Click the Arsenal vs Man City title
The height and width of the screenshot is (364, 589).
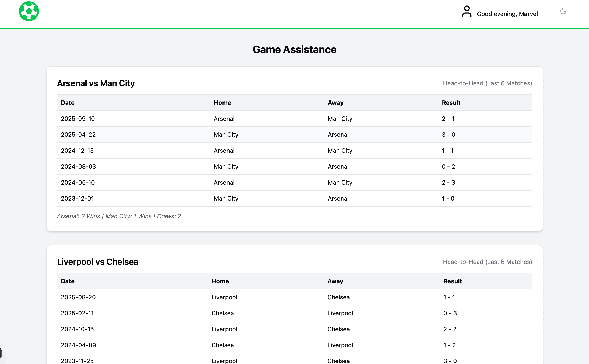[96, 83]
